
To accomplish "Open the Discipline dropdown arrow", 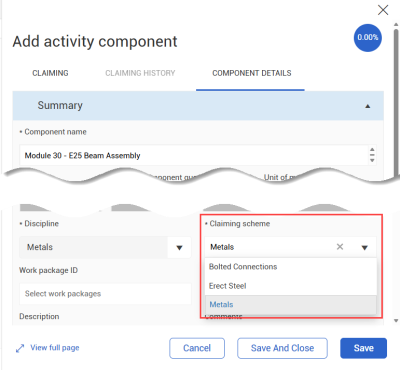I will (179, 247).
